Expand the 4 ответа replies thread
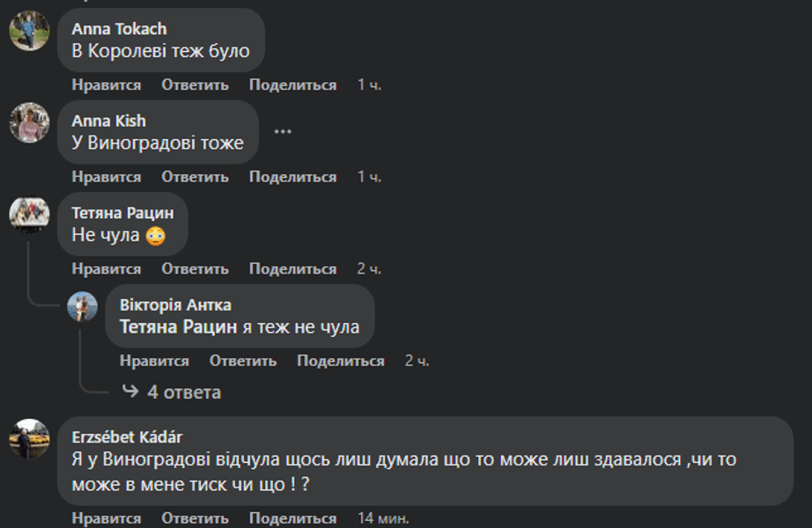Image resolution: width=812 pixels, height=528 pixels. point(183,392)
